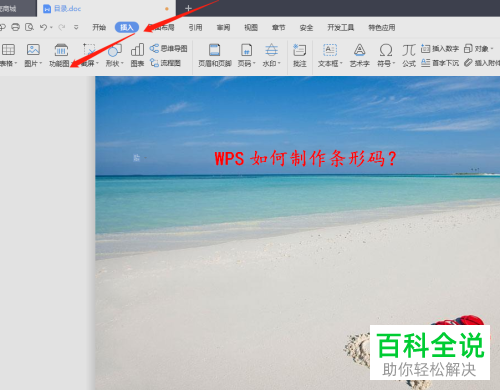
Task: Redo the last undone action
Action: [62, 27]
